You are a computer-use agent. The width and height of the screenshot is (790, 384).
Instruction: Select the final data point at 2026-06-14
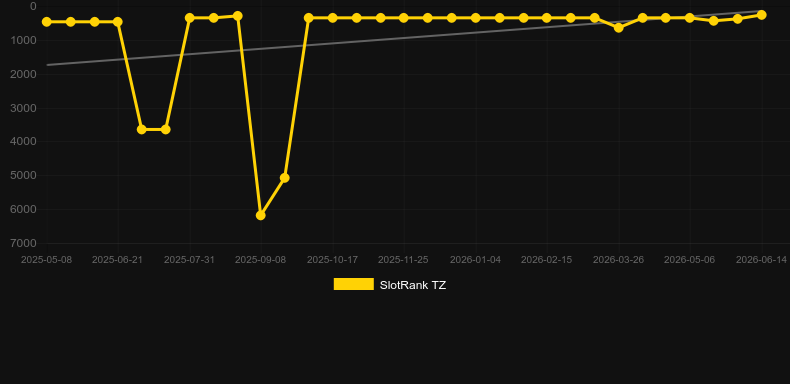click(761, 15)
